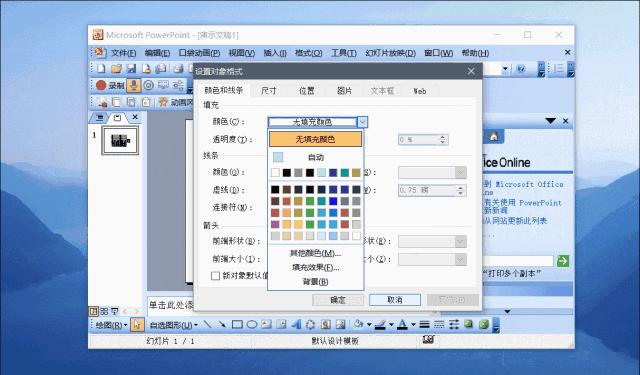This screenshot has width=640, height=375.
Task: Click the shadow style green box icon
Action: coord(469,324)
